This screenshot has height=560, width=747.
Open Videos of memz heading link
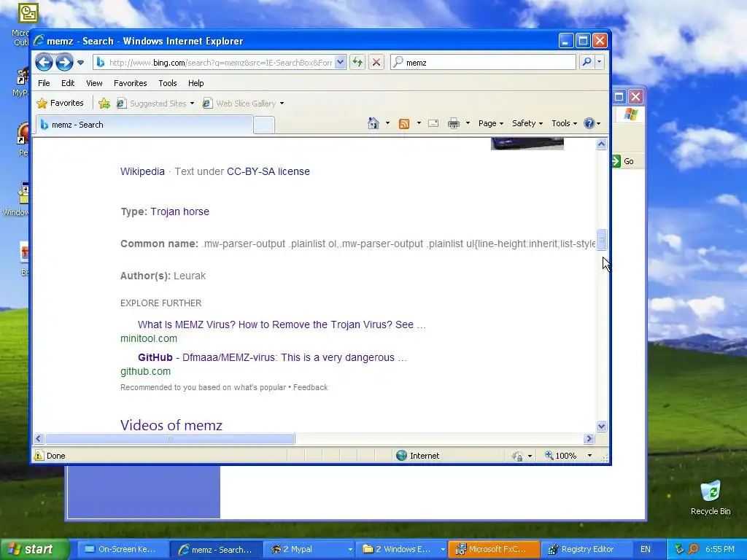(x=171, y=425)
